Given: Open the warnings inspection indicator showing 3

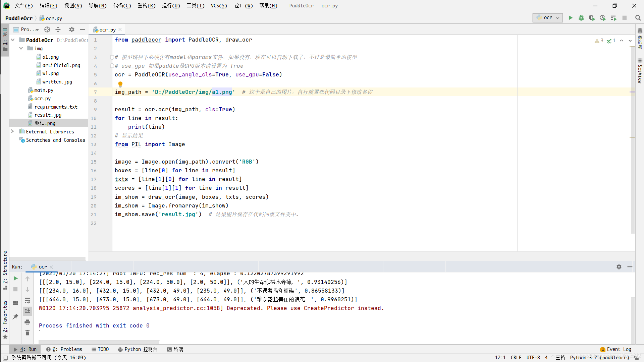Looking at the screenshot, I should point(599,41).
